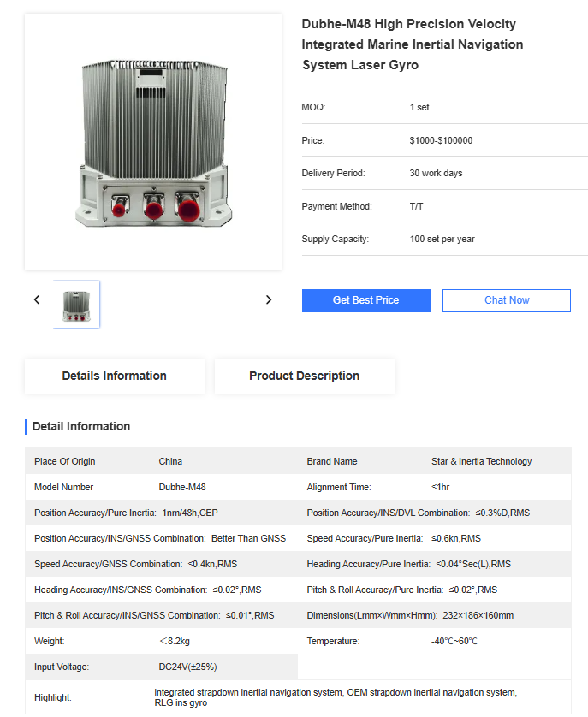Image resolution: width=588 pixels, height=717 pixels.
Task: Click the 'Detail Information' heading
Action: pos(81,427)
